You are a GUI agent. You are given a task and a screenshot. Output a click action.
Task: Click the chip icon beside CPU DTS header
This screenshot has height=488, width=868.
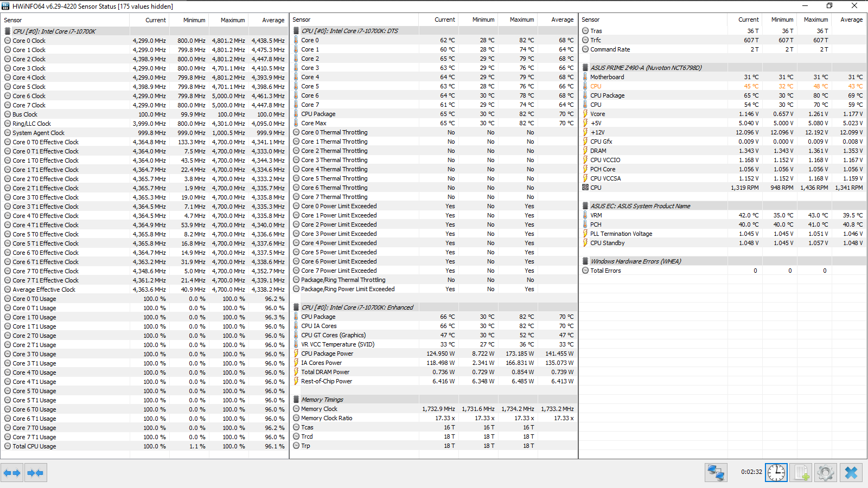tap(296, 31)
